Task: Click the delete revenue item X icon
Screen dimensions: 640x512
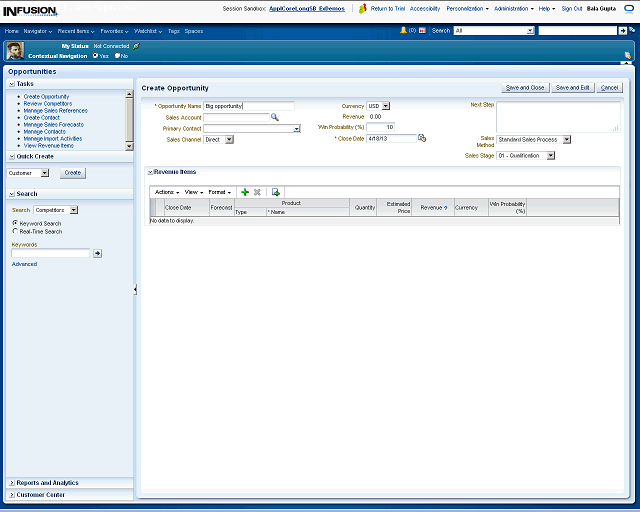Action: (x=257, y=191)
